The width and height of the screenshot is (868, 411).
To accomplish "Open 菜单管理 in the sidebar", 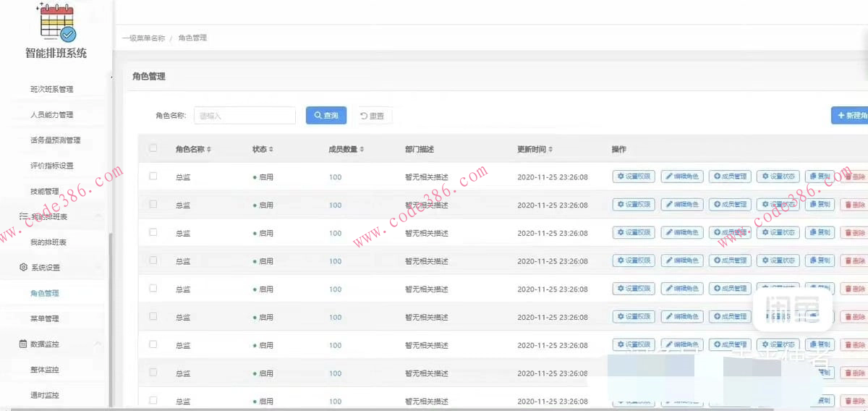I will [45, 318].
